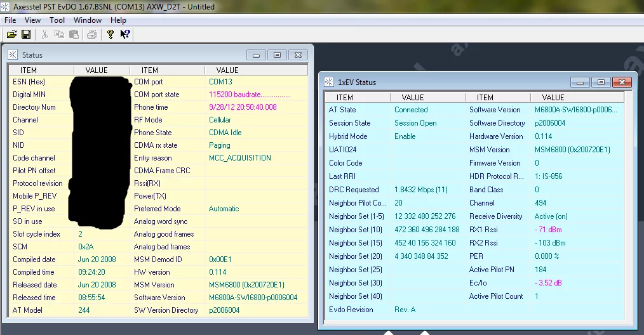644x335 pixels.
Task: Open the Tool menu
Action: [x=57, y=20]
